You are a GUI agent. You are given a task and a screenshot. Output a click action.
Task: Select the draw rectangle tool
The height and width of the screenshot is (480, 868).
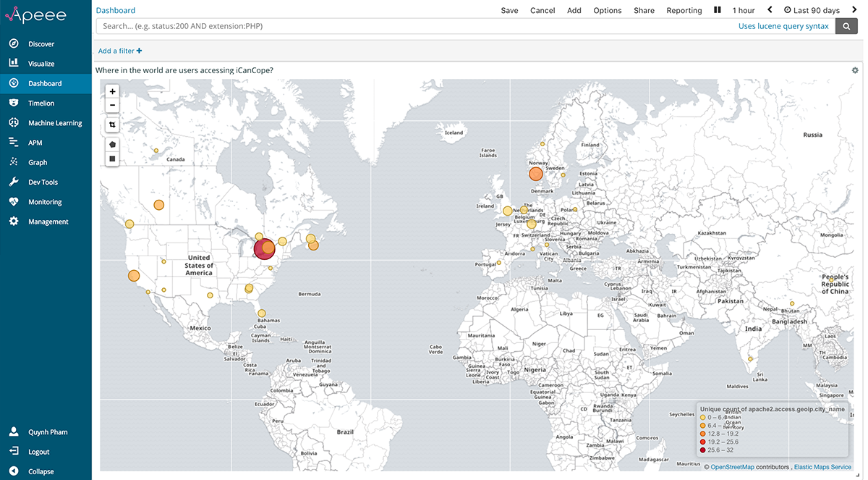(x=112, y=159)
